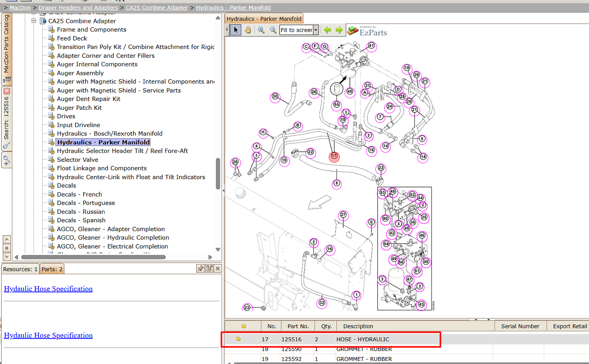This screenshot has width=589, height=364.
Task: Close the Search: 125516 tab via red X
Action: (x=7, y=91)
